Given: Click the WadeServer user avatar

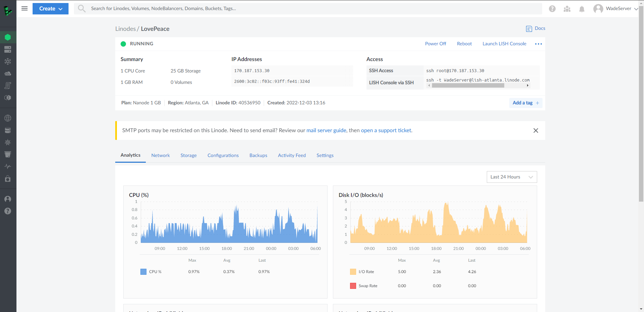Looking at the screenshot, I should click(x=598, y=9).
